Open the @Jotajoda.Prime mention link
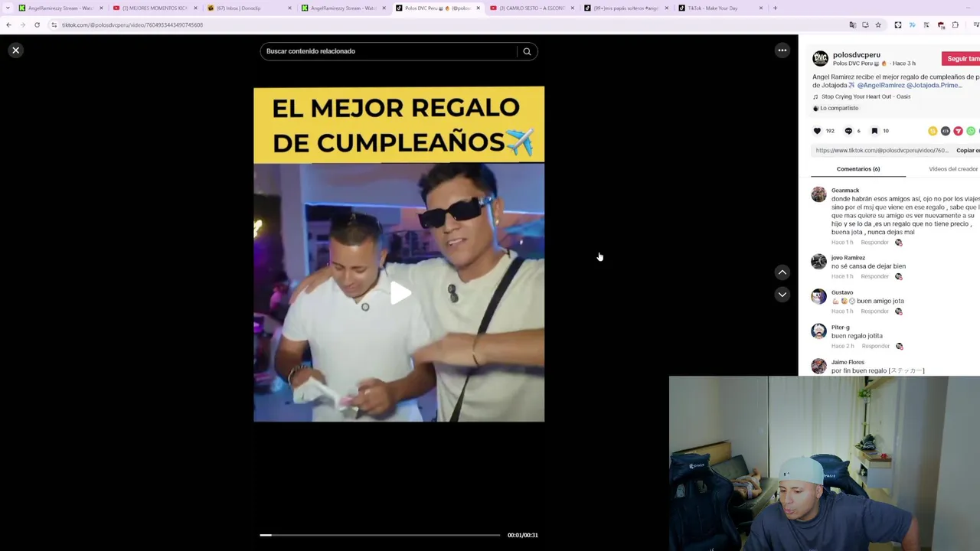 934,85
